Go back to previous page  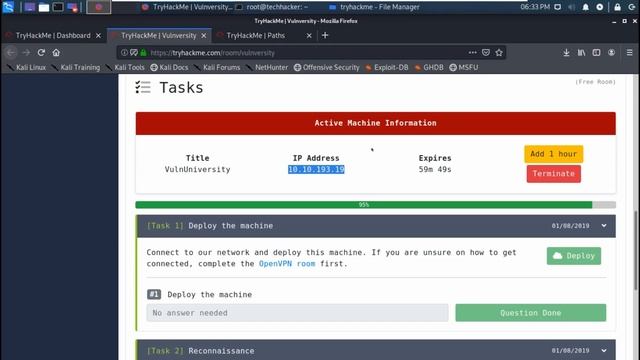pyautogui.click(x=11, y=52)
